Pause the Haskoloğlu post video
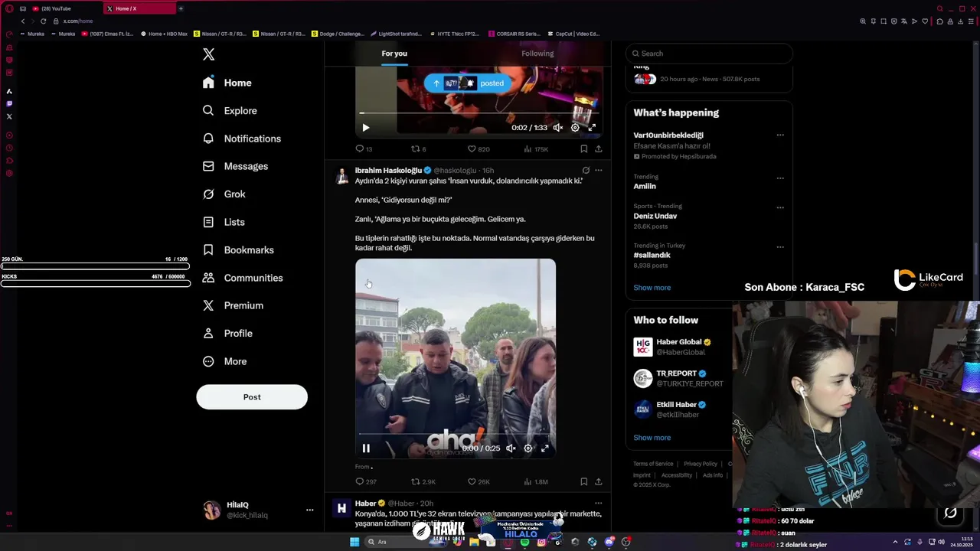Screen dimensions: 980x551 pyautogui.click(x=366, y=448)
